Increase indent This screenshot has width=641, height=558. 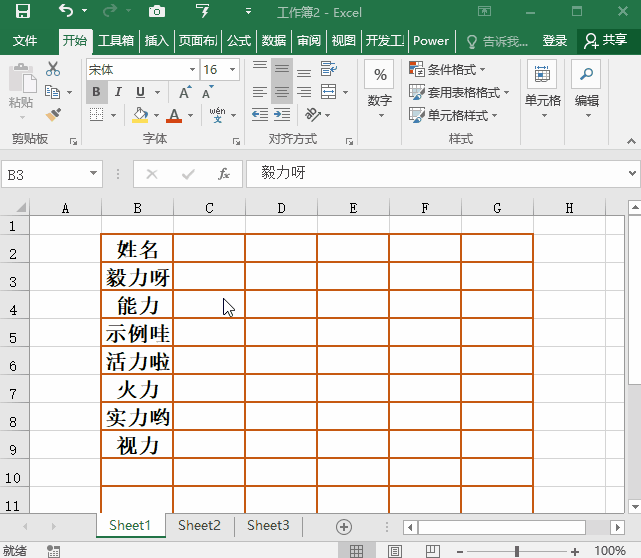[x=282, y=115]
